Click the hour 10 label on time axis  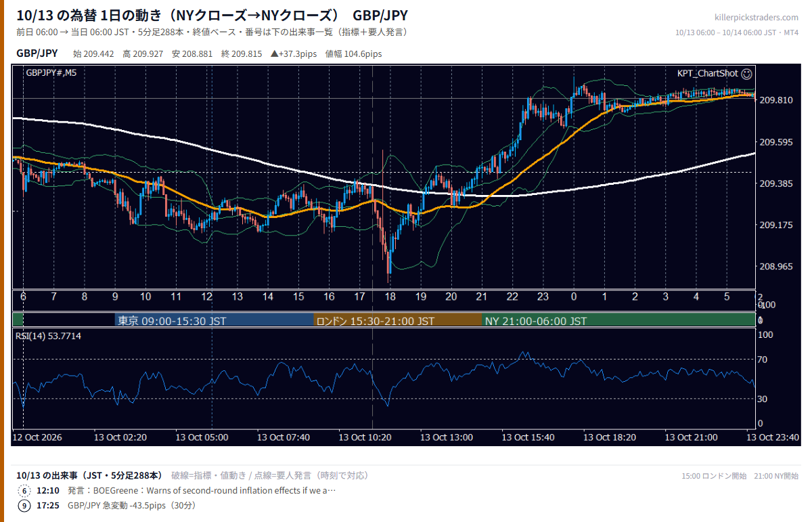coord(145,297)
